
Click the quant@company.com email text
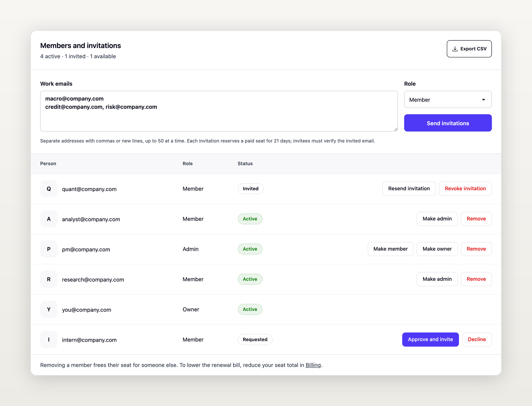89,189
